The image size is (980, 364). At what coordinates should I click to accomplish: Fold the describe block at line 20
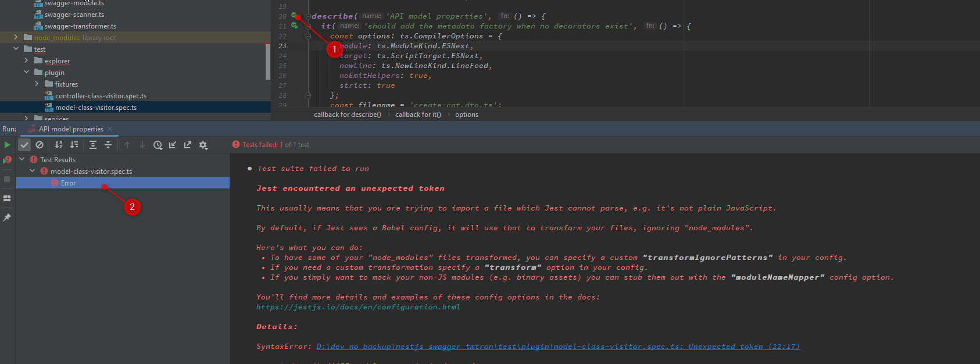308,16
